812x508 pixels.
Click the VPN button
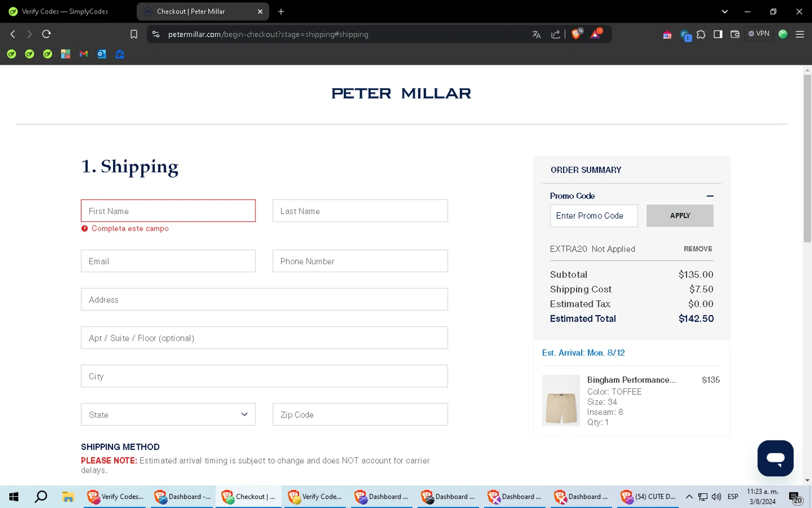click(x=759, y=34)
